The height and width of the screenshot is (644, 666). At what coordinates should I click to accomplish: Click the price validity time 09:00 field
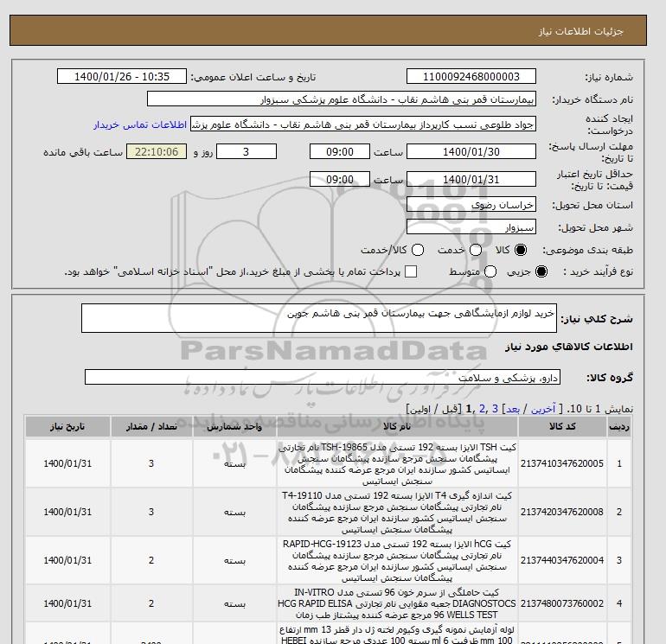click(x=340, y=179)
